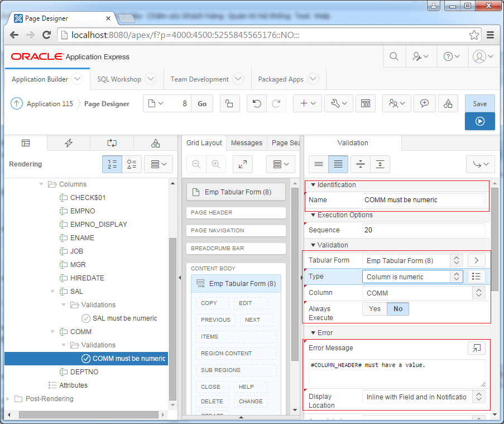
Task: Collapse the Error section
Action: coord(313,333)
